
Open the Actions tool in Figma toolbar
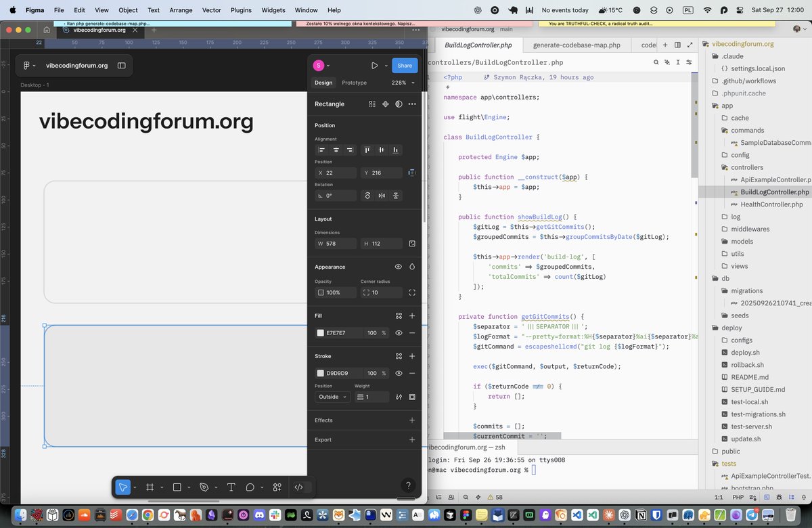coord(277,487)
